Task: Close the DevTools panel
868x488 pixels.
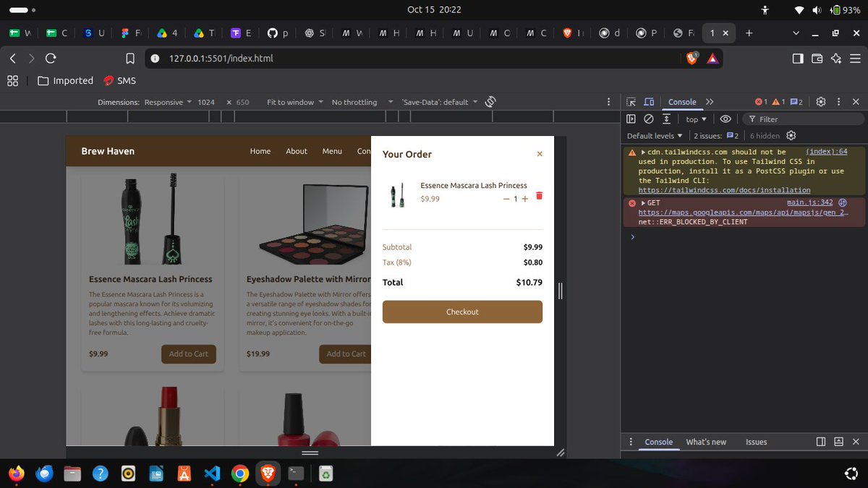Action: point(856,102)
